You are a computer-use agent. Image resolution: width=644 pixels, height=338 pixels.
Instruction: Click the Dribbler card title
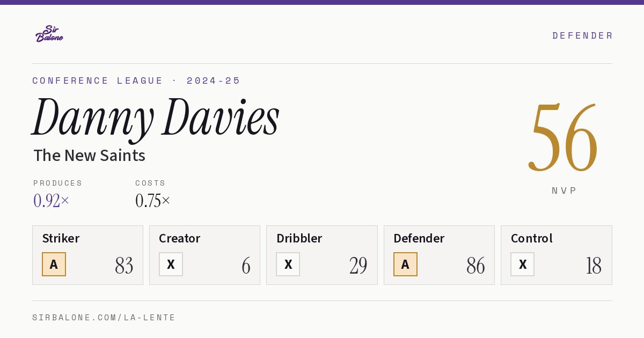pyautogui.click(x=299, y=238)
